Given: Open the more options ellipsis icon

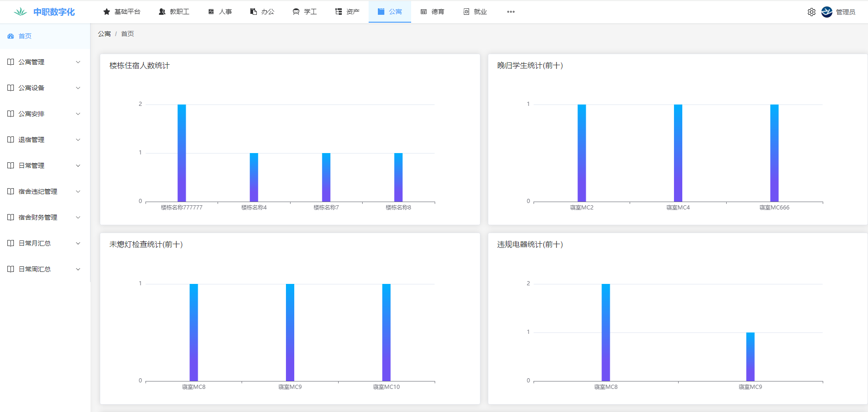Looking at the screenshot, I should click(510, 12).
